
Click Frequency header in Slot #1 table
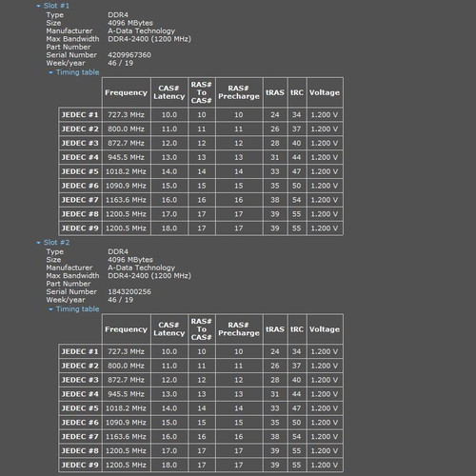click(127, 92)
